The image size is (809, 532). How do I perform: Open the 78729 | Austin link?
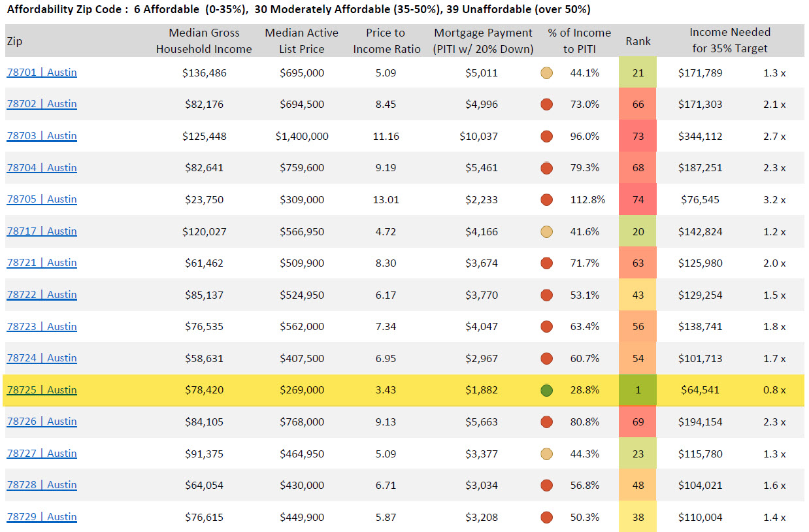(42, 517)
